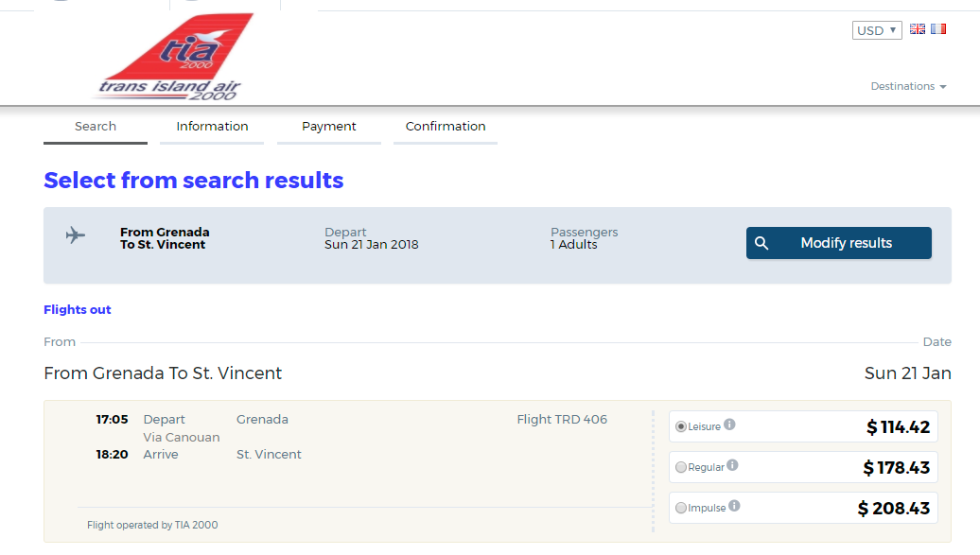Viewport: 980px width, 555px height.
Task: Select the Leisure fare radio button
Action: (x=681, y=426)
